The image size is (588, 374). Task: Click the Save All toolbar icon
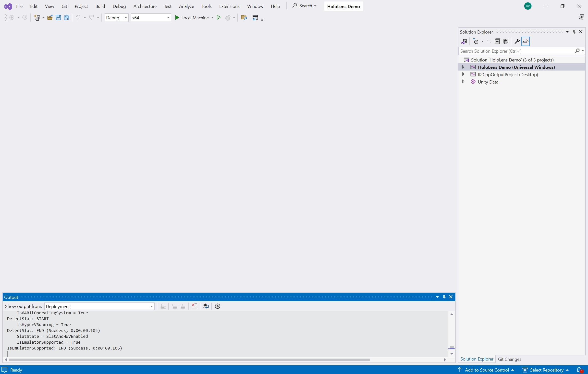(x=66, y=18)
